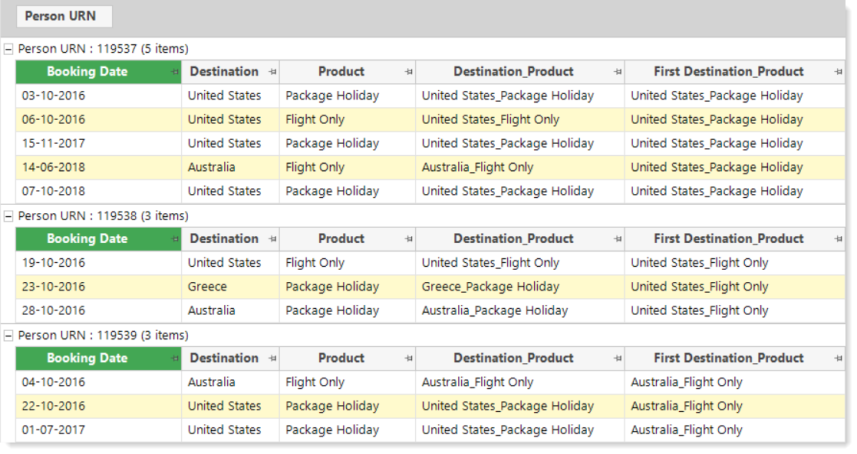
Task: Pin icon on Product column, first group
Action: [x=408, y=72]
